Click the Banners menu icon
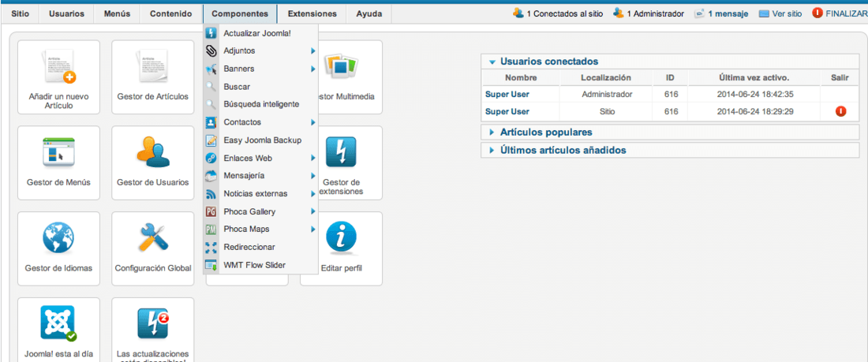Image resolution: width=868 pixels, height=362 pixels. click(211, 69)
